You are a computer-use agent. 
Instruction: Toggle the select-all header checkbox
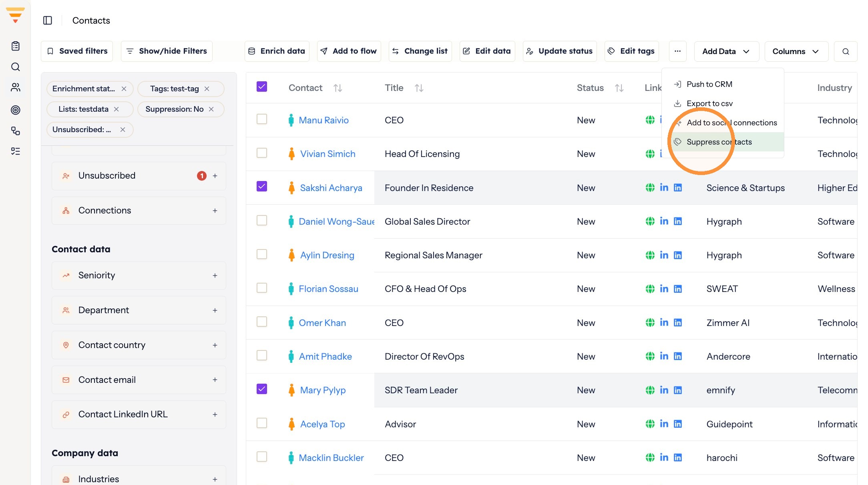click(262, 87)
